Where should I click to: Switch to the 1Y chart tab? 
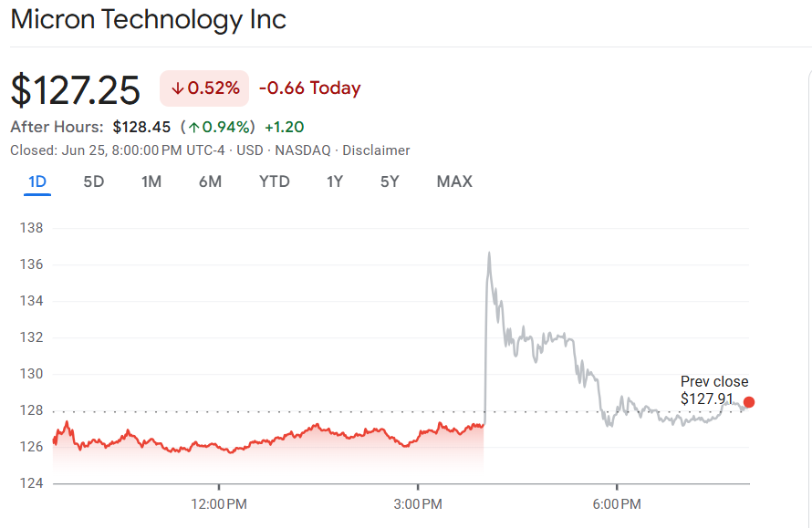pos(335,181)
